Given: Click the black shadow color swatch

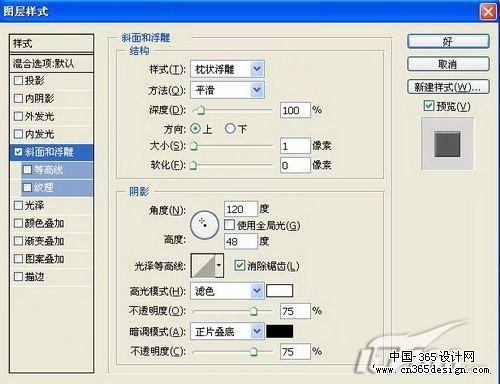Looking at the screenshot, I should click(x=279, y=331).
